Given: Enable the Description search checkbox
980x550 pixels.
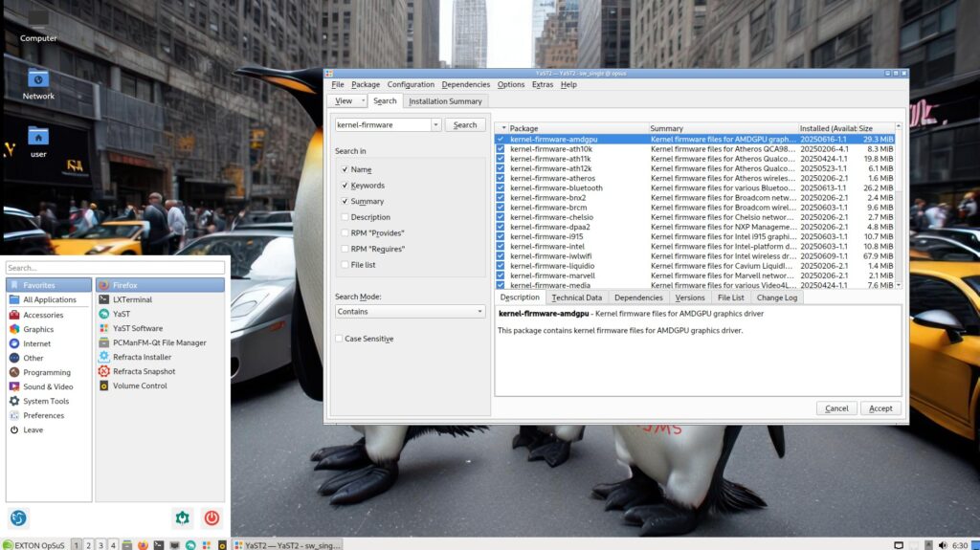Looking at the screenshot, I should [345, 217].
